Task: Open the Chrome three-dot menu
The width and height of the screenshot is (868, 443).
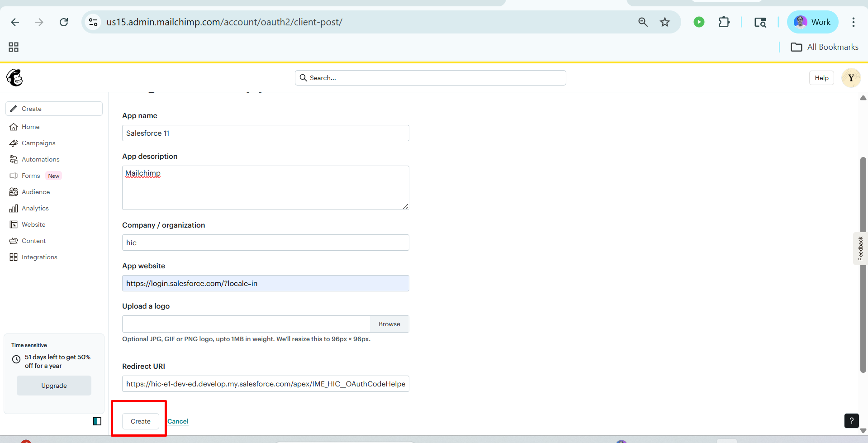Action: coord(854,22)
